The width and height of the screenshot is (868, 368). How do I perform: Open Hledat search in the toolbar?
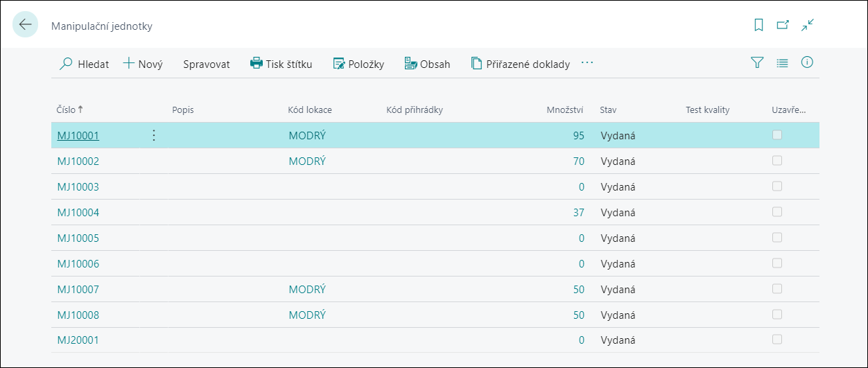[x=85, y=64]
